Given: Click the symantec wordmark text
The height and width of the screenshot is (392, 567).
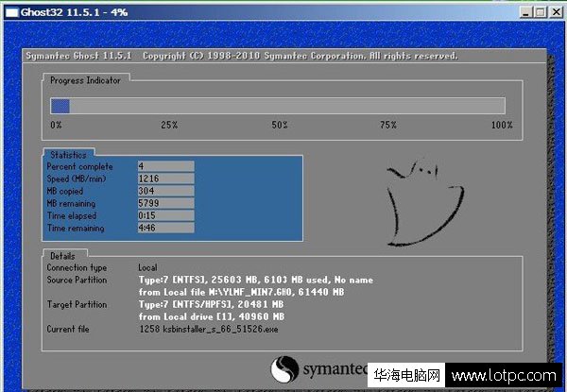Looking at the screenshot, I should point(335,369).
